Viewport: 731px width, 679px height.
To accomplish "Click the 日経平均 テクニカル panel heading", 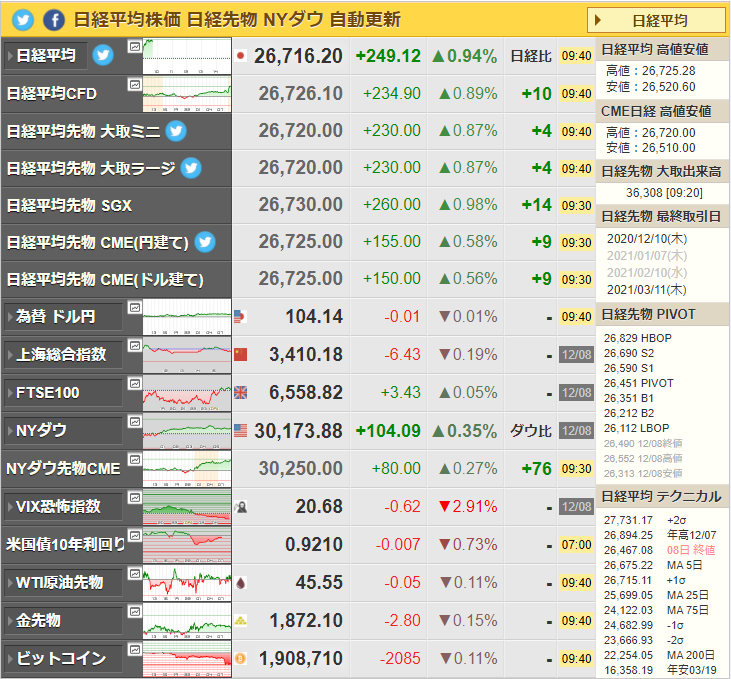I will point(661,497).
